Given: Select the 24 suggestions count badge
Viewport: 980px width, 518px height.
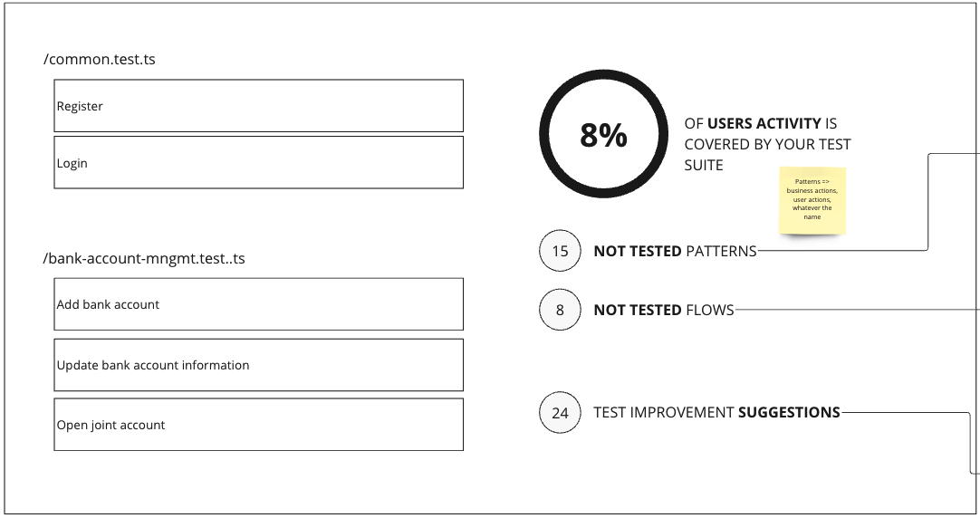Looking at the screenshot, I should point(560,412).
